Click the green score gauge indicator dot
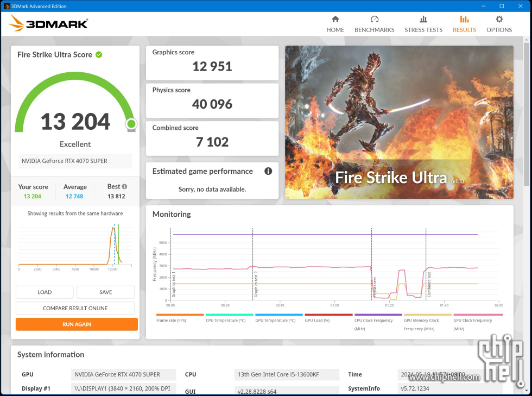This screenshot has height=396, width=532. pyautogui.click(x=131, y=124)
